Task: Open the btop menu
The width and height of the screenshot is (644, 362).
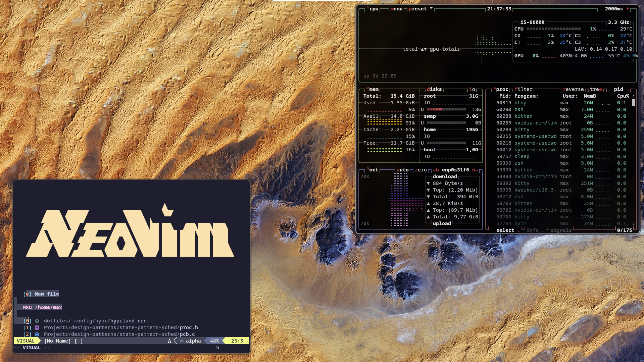Action: (396, 9)
